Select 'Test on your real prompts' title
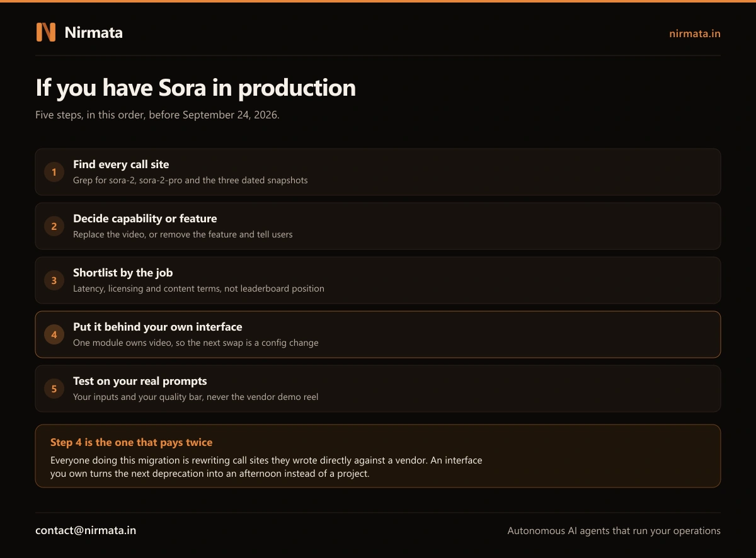 pyautogui.click(x=140, y=381)
